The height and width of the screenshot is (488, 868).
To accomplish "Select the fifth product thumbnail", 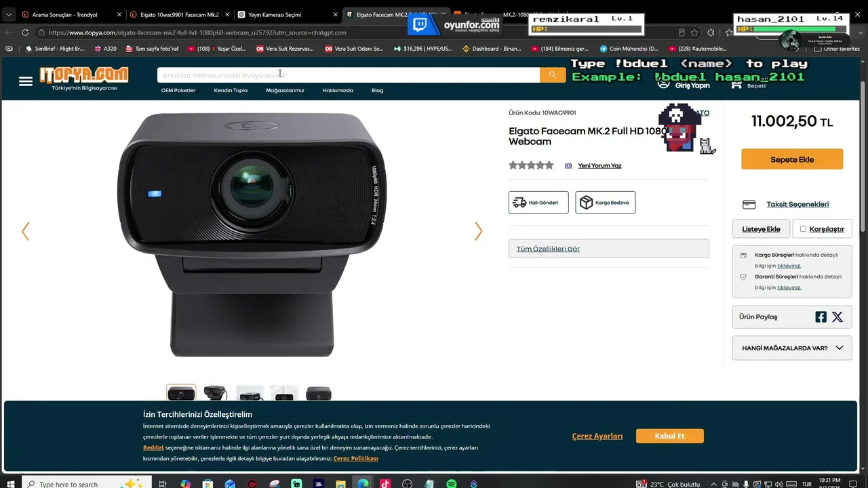I will pyautogui.click(x=318, y=393).
